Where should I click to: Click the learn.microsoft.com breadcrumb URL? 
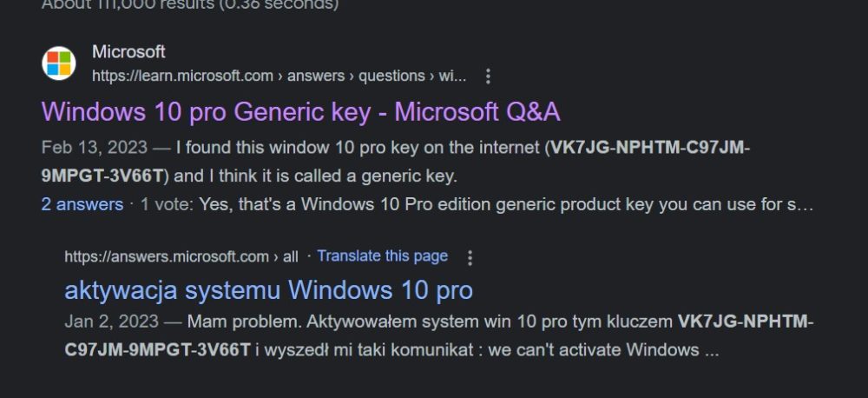[279, 76]
